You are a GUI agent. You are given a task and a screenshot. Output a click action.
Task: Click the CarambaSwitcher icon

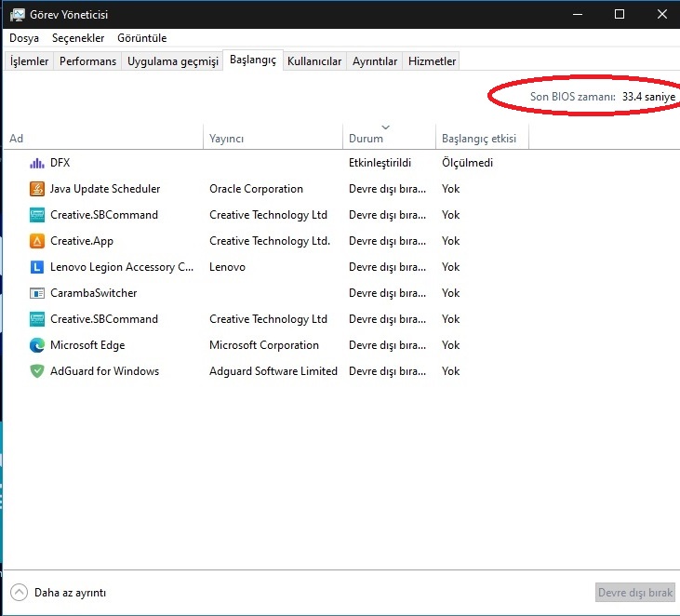(x=37, y=293)
